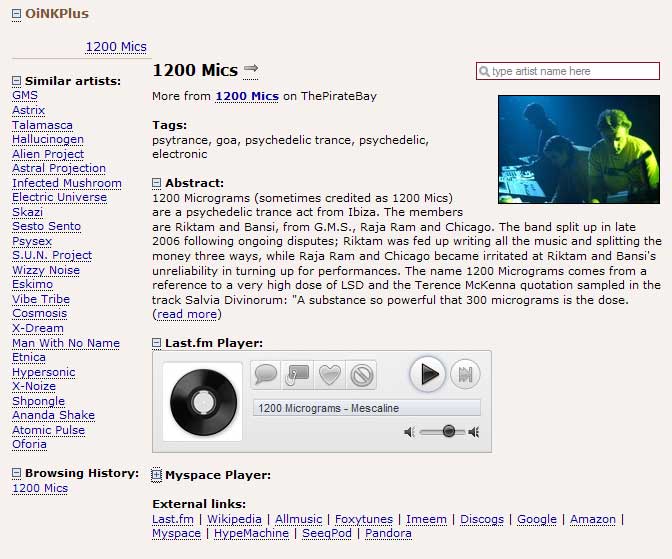
Task: Open the Myspace external link
Action: tap(177, 533)
